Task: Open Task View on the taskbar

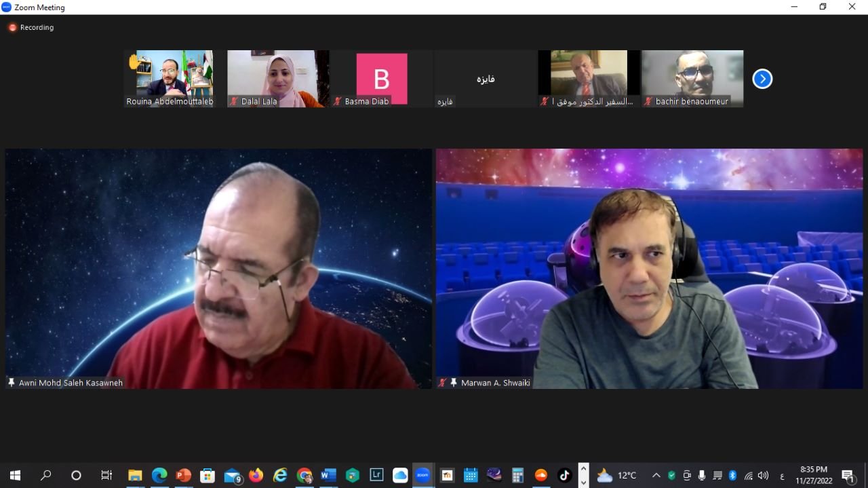Action: pyautogui.click(x=106, y=475)
